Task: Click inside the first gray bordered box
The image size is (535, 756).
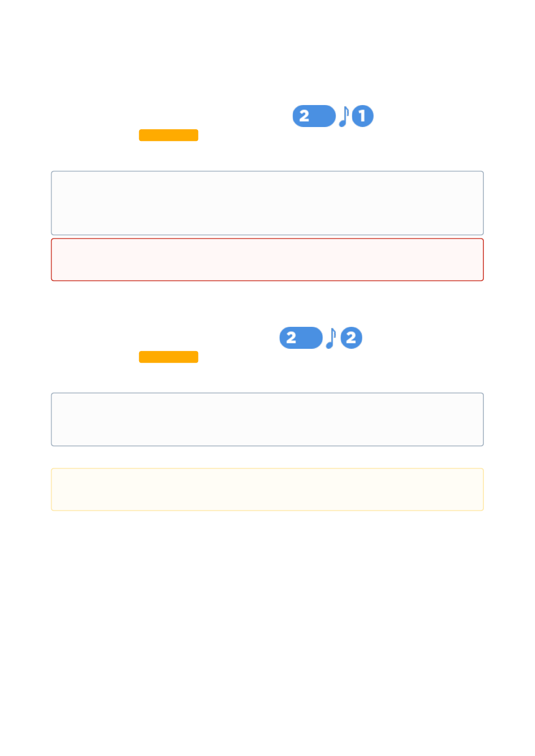Action: click(267, 203)
